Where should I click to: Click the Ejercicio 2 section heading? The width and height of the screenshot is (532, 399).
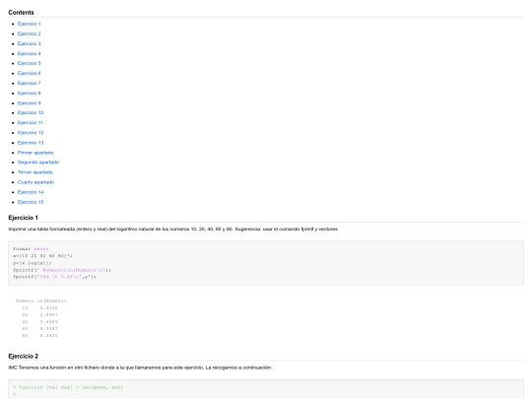pyautogui.click(x=23, y=357)
